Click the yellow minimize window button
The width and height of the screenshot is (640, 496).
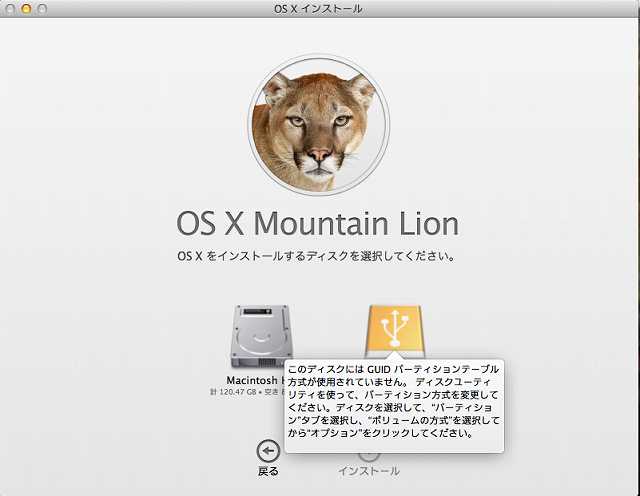(26, 8)
